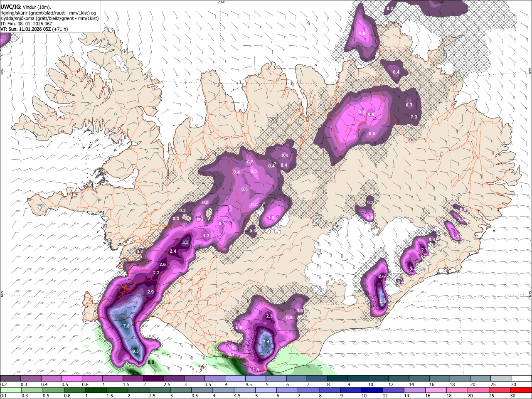Click the 30 label in the snow legend
Screen dimensions: 532x399
coord(514,384)
